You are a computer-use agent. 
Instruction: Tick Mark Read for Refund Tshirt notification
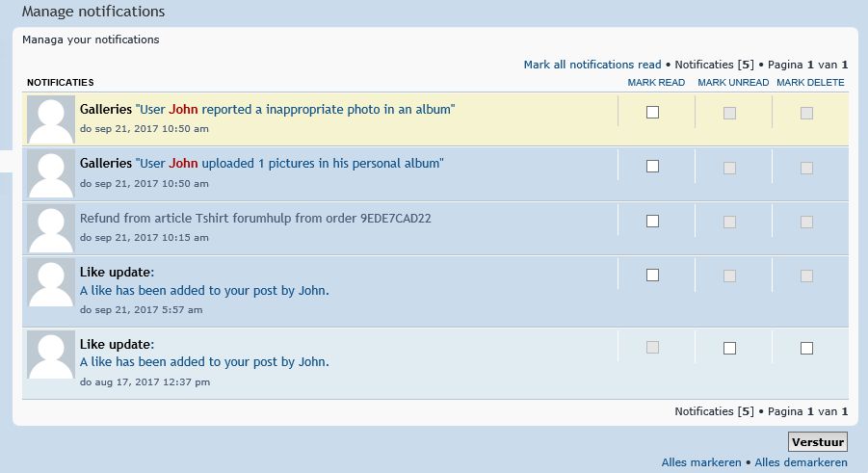652,221
